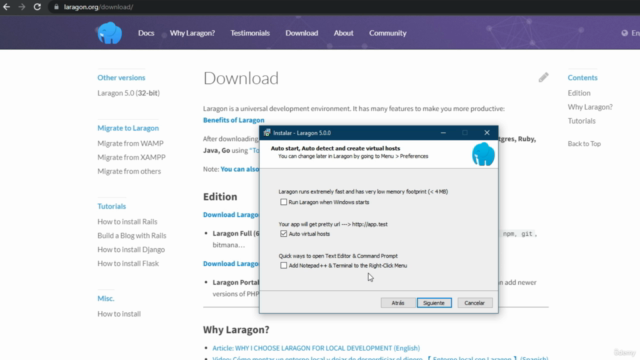Open How to install Flask tutorial
The width and height of the screenshot is (640, 360).
click(128, 263)
